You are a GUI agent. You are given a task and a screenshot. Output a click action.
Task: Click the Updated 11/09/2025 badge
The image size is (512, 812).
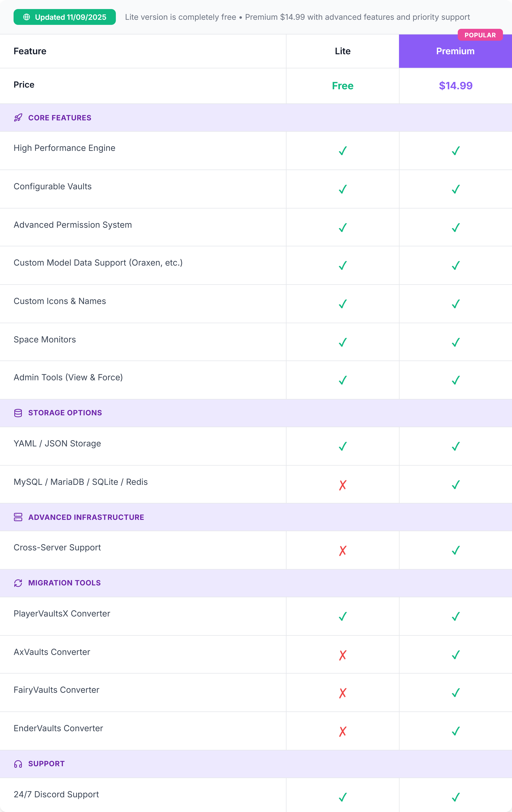[65, 17]
